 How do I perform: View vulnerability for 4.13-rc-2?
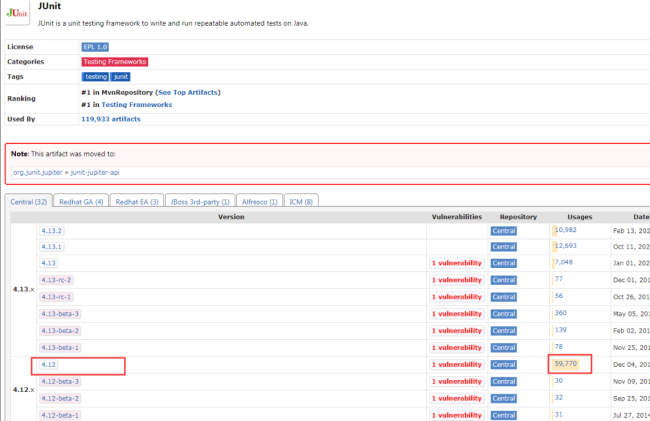[457, 280]
